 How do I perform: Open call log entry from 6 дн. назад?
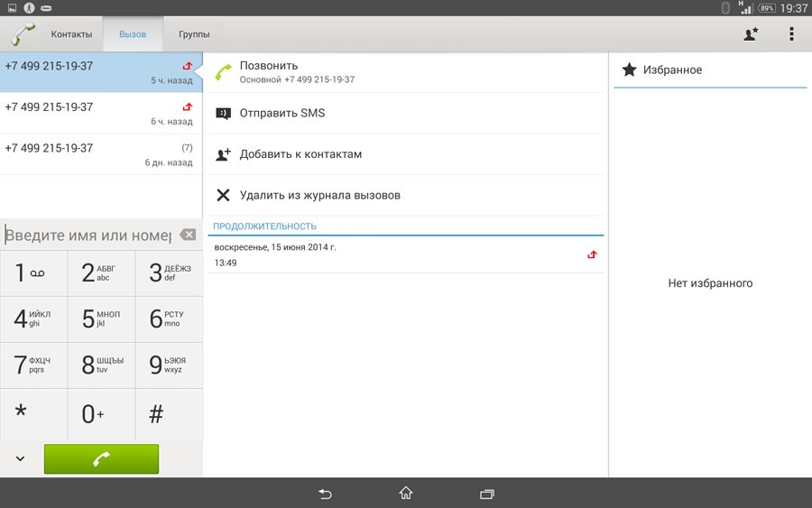[101, 154]
